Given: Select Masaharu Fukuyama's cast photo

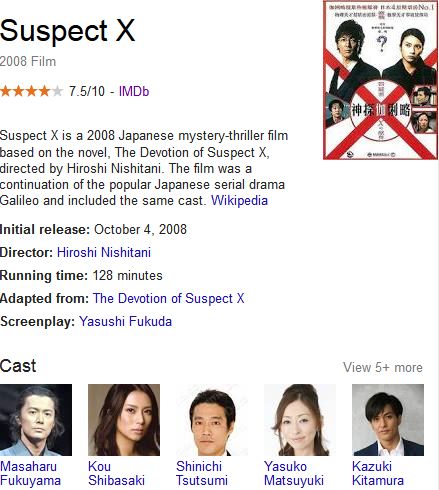Looking at the screenshot, I should point(36,420).
